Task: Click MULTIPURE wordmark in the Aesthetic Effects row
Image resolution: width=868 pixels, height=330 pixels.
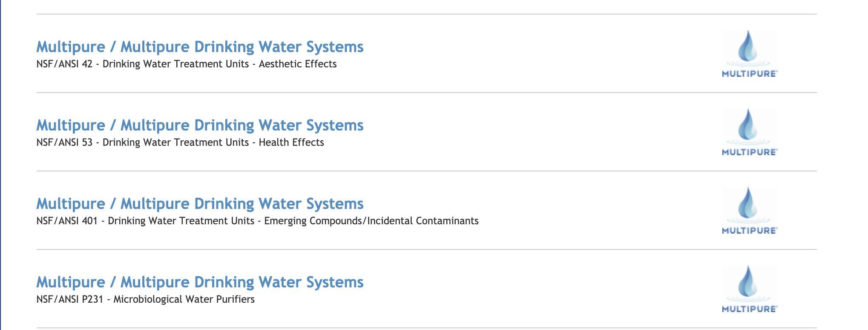Action: (749, 74)
